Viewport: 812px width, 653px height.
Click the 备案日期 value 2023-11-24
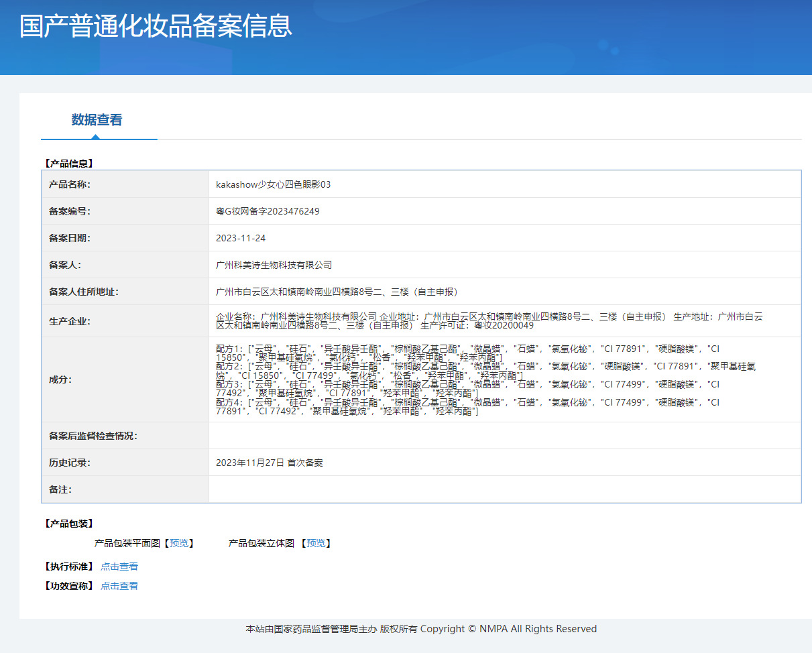[241, 238]
